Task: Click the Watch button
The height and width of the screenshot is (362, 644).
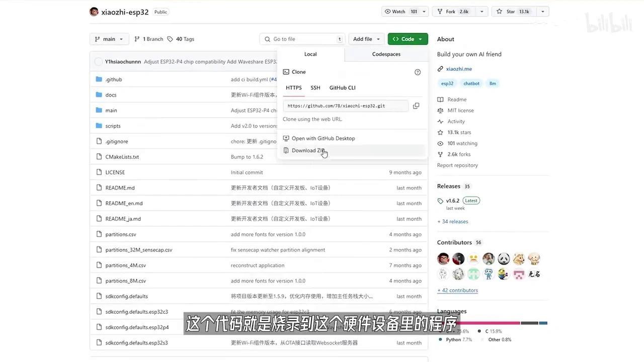Action: pyautogui.click(x=400, y=12)
